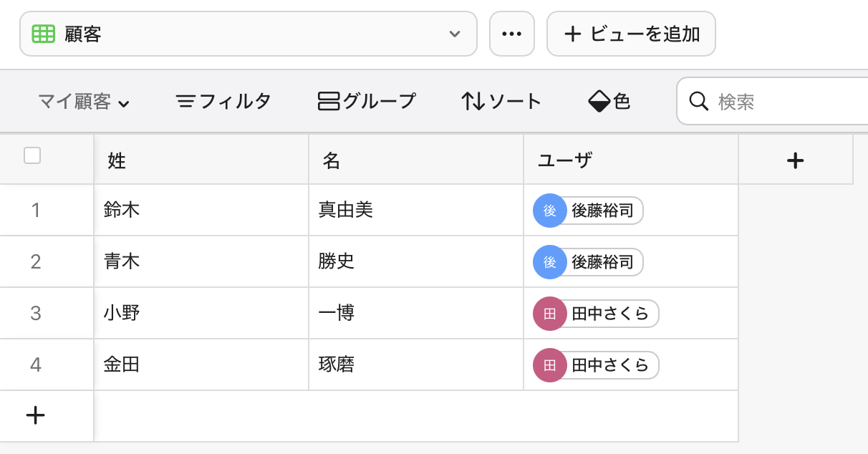Click the + icon to add a field
This screenshot has width=868, height=454.
click(x=795, y=160)
